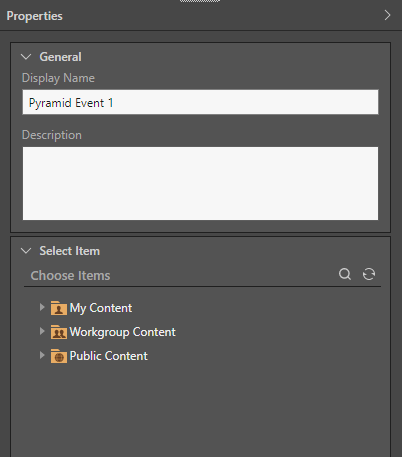The height and width of the screenshot is (457, 402).
Task: Collapse the Properties panel with the right chevron
Action: [x=387, y=15]
